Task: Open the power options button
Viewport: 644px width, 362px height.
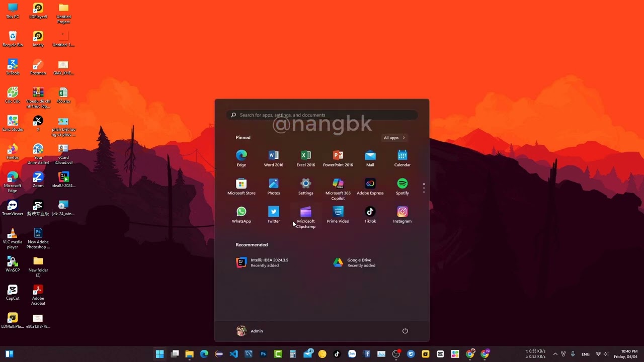Action: click(x=405, y=331)
